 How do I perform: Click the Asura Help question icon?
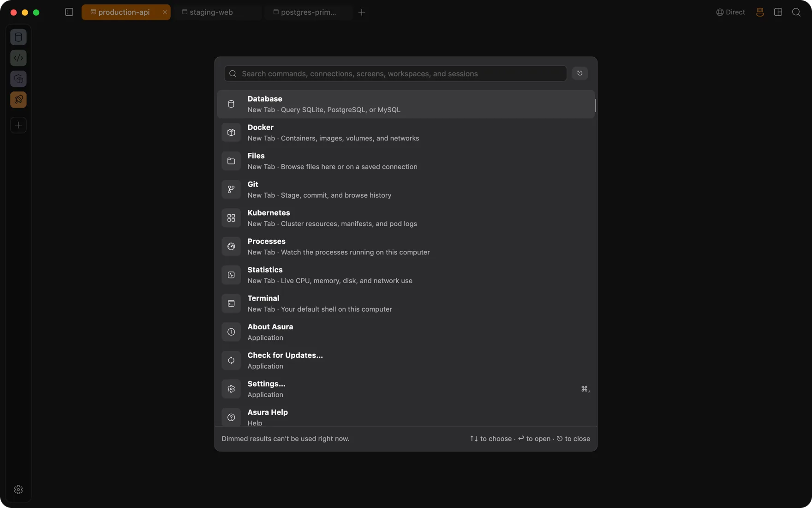pyautogui.click(x=231, y=417)
